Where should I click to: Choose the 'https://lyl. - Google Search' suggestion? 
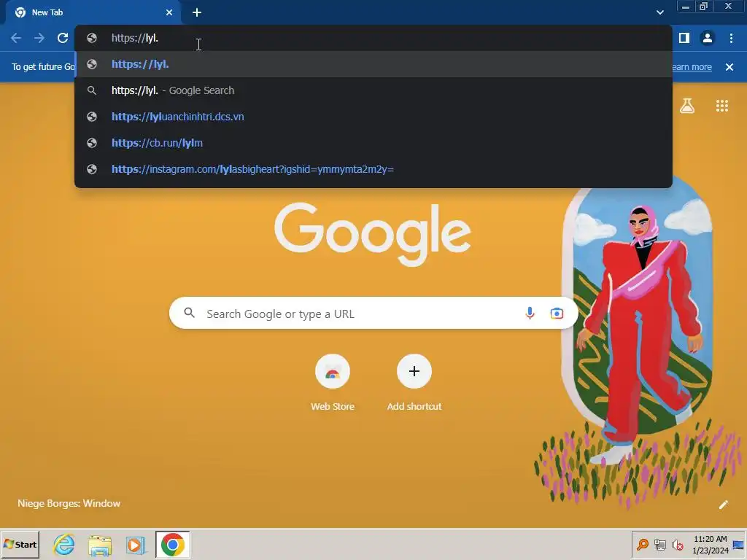[x=373, y=90]
